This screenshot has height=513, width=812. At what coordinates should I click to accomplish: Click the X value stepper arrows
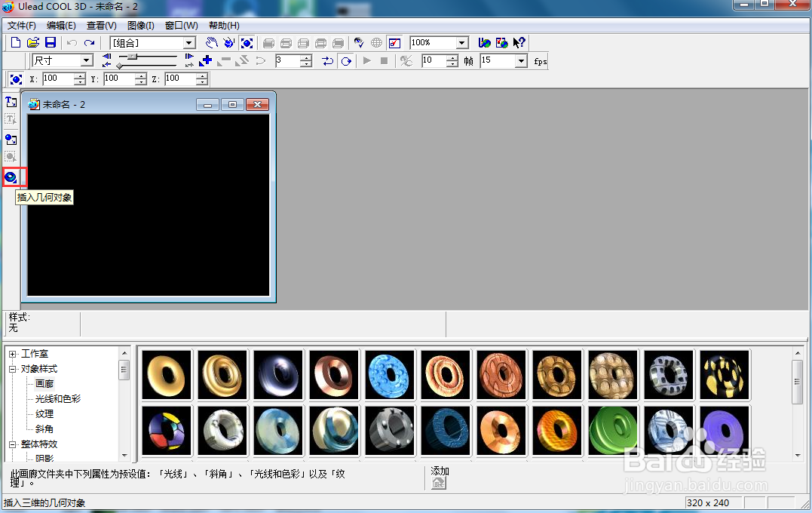click(79, 78)
